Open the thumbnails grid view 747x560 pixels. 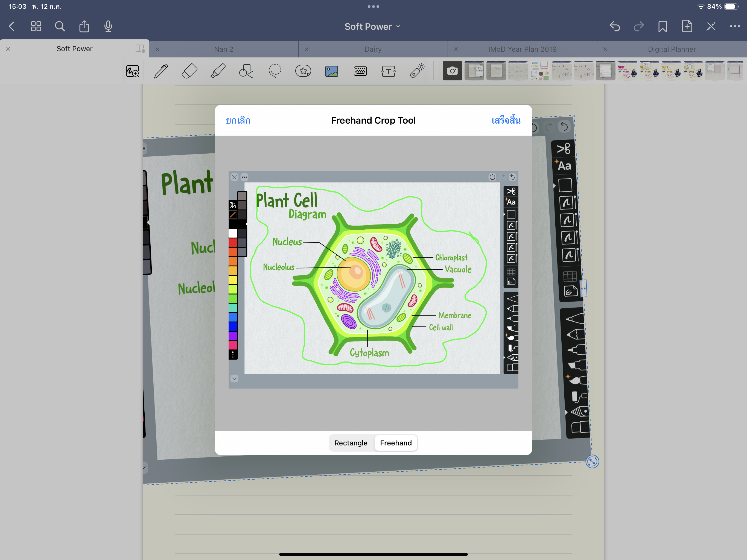coord(36,26)
